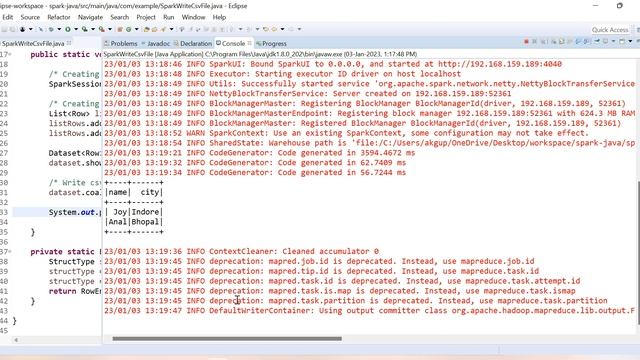Toggle show console when standard out changes

coord(578,42)
